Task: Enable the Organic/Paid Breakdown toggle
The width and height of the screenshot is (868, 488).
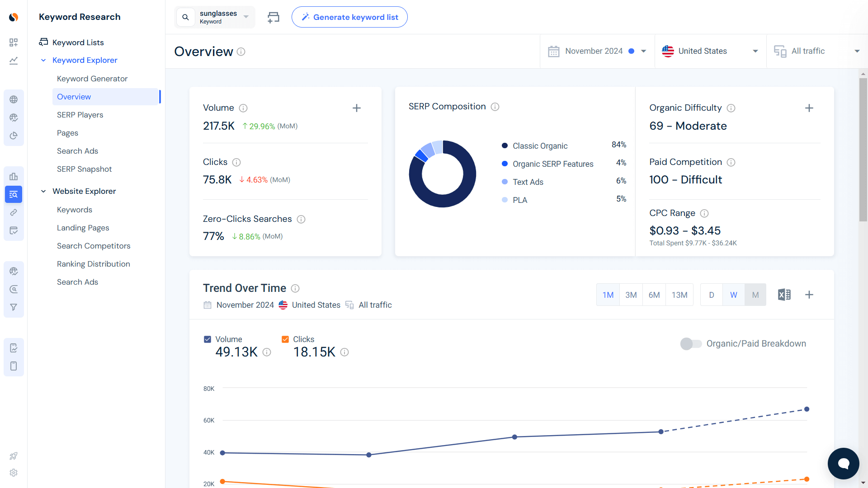Action: coord(691,343)
